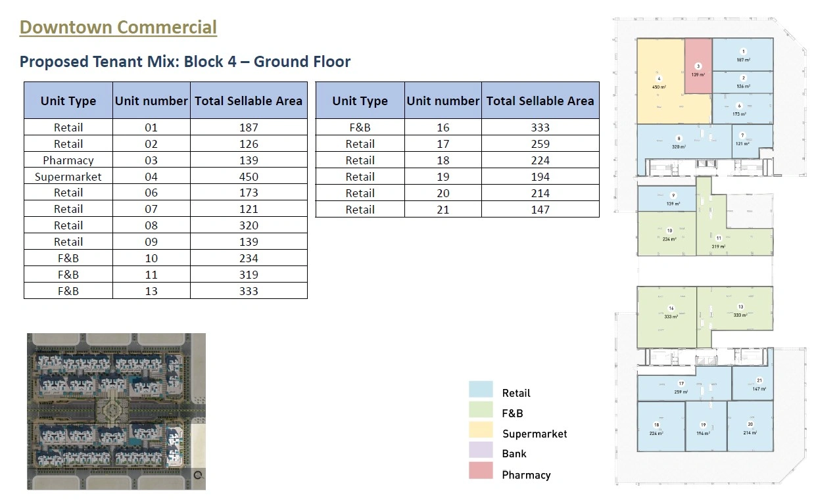Select the Retail cell in unit 21's row
This screenshot has width=839, height=504.
tap(360, 209)
